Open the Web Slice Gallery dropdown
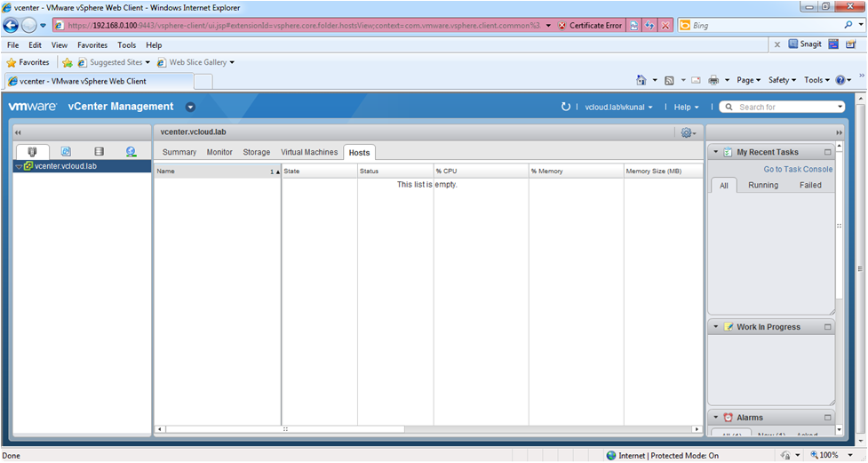Screen dimensions: 868x463 (232, 62)
